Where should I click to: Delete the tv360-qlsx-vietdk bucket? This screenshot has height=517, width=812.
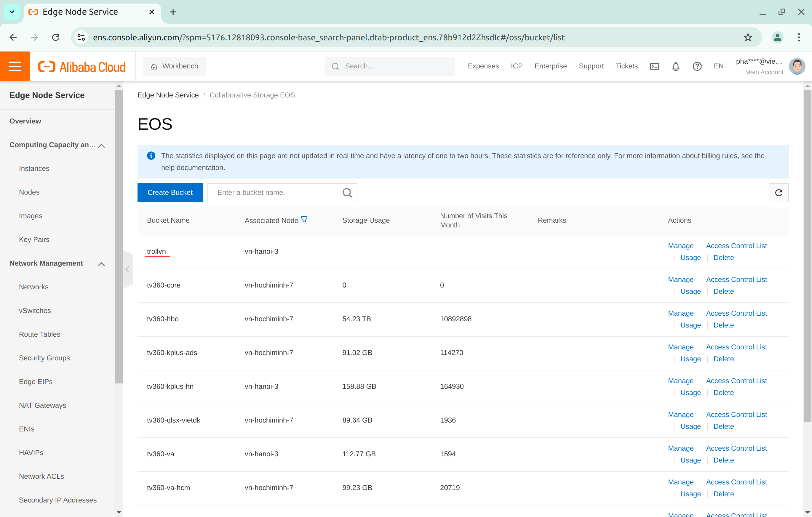coord(723,426)
